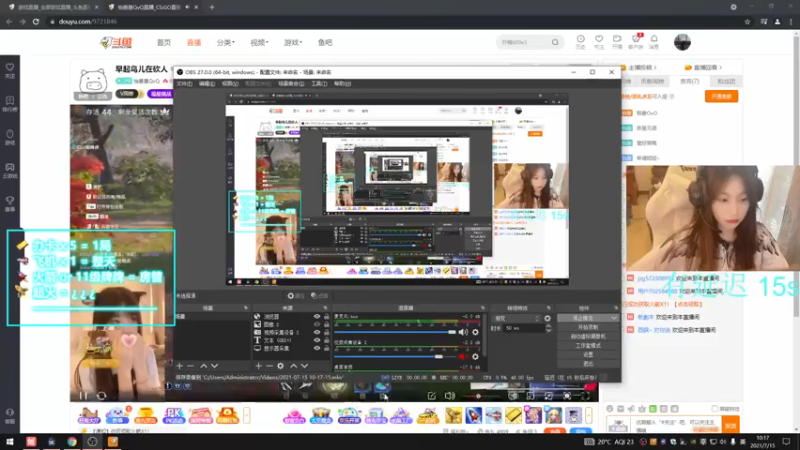800x450 pixels.
Task: Open the 停止推流 button dropdown arrow
Action: [x=614, y=318]
